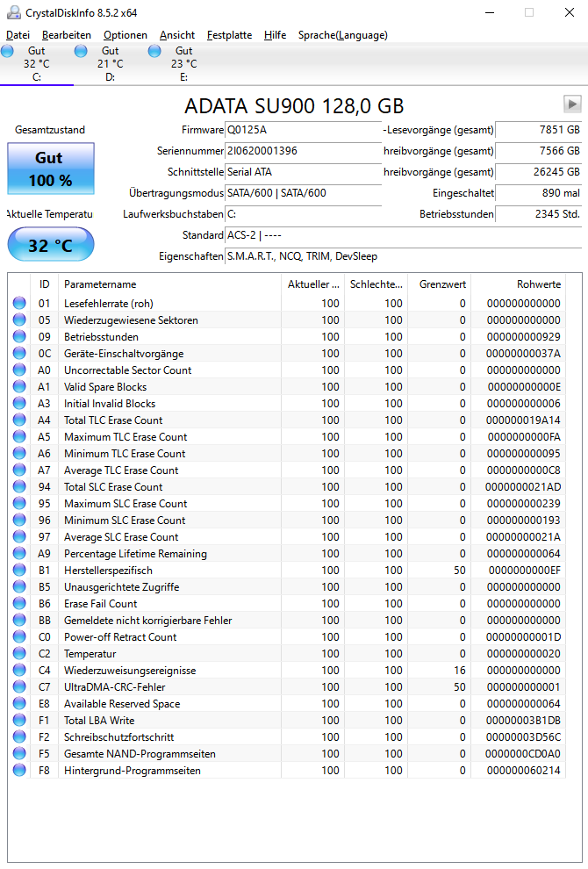The height and width of the screenshot is (869, 588).
Task: Click status orb for Available Reserved Space
Action: pos(19,703)
